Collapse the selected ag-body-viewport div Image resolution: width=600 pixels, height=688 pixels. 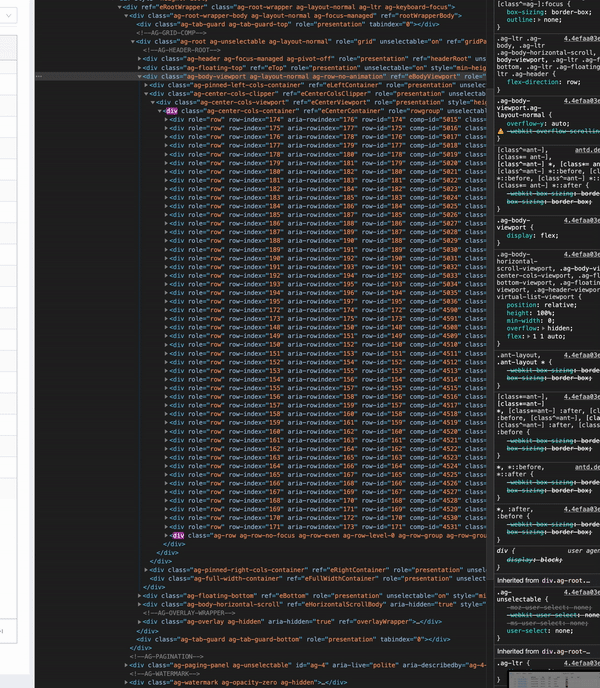click(140, 76)
